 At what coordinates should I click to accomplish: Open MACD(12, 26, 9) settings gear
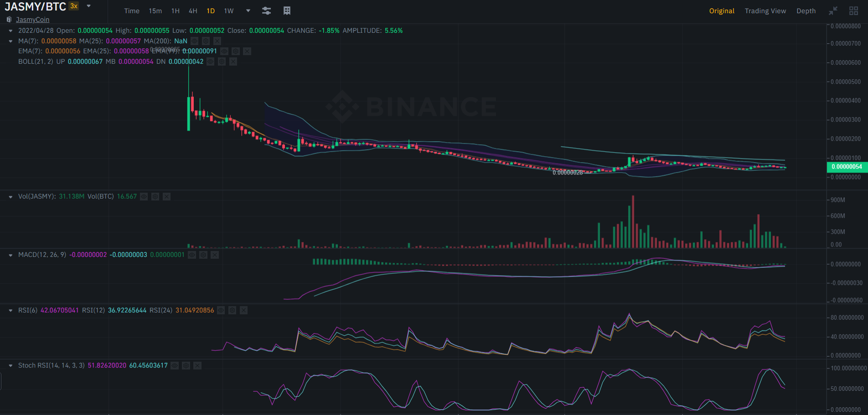(x=203, y=255)
